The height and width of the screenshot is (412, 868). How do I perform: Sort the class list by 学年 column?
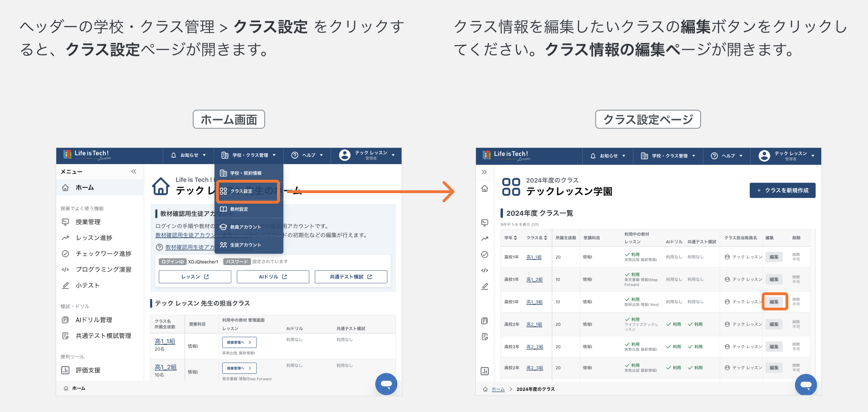click(x=511, y=237)
